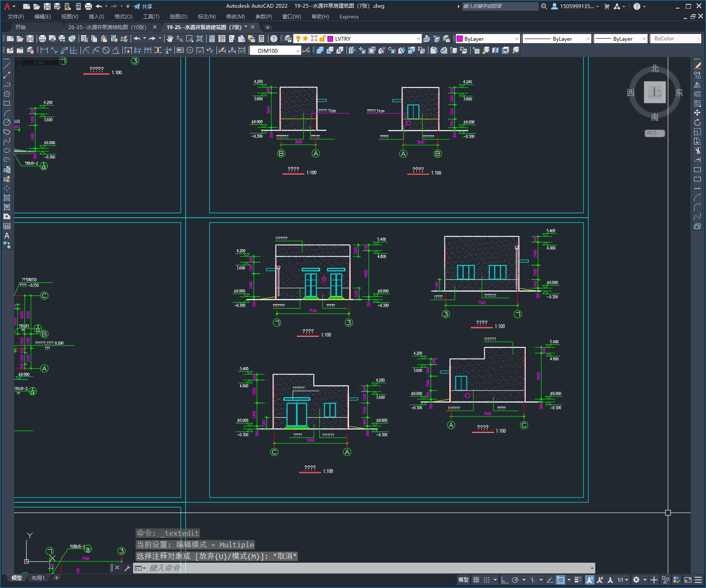The image size is (706, 588).
Task: Click the magenta ByLayer color swatch
Action: (x=460, y=39)
